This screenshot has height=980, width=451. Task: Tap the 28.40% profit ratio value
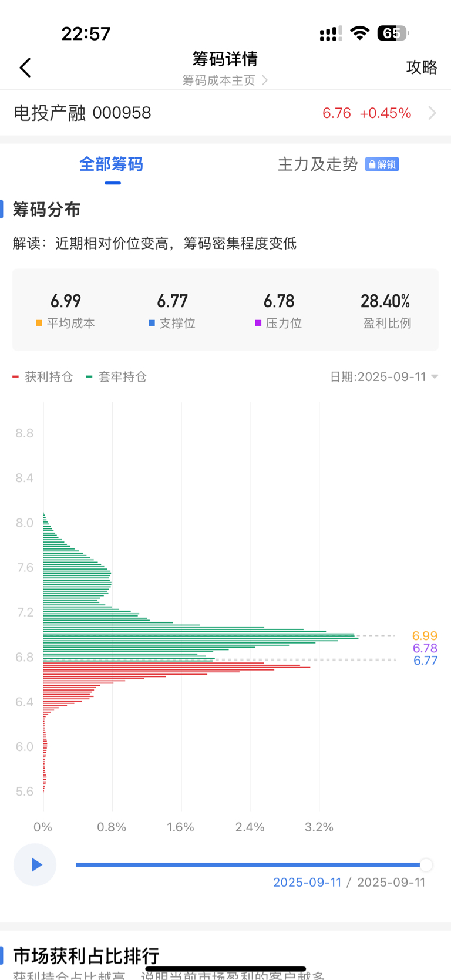coord(385,301)
